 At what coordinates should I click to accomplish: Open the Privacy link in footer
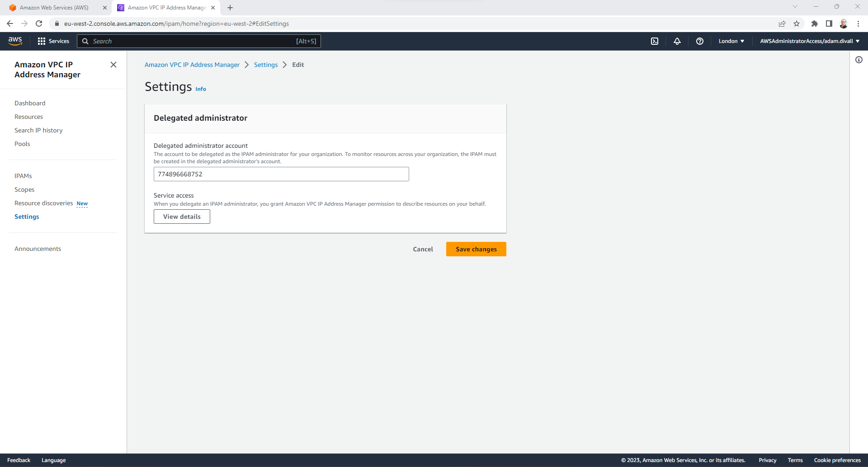(768, 460)
